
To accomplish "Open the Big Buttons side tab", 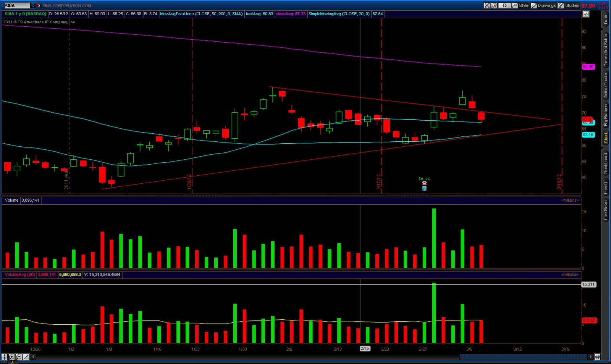I will pos(606,115).
